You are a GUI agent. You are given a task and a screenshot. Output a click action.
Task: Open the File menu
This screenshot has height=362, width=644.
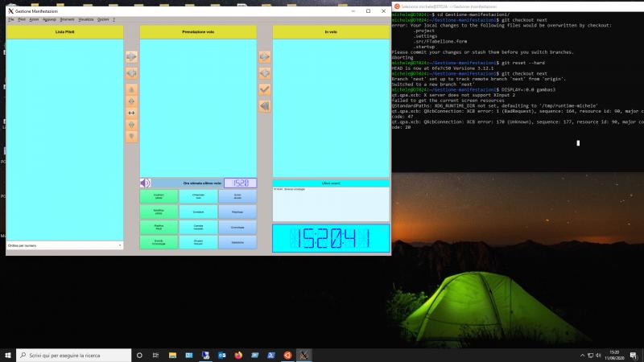(x=11, y=19)
